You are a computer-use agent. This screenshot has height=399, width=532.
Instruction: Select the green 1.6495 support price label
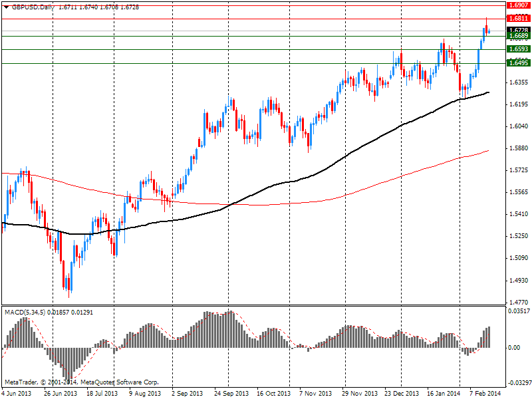[517, 63]
